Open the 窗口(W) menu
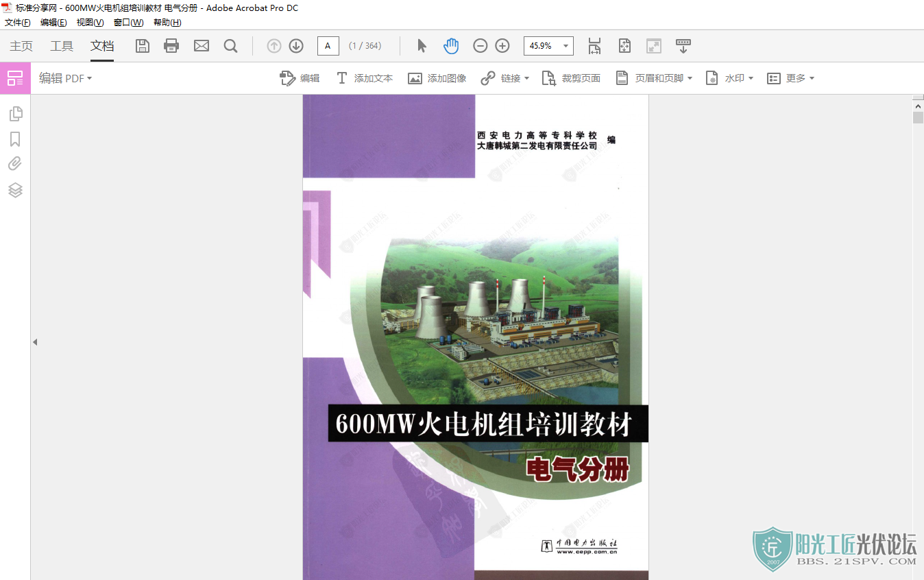The image size is (924, 580). point(129,23)
